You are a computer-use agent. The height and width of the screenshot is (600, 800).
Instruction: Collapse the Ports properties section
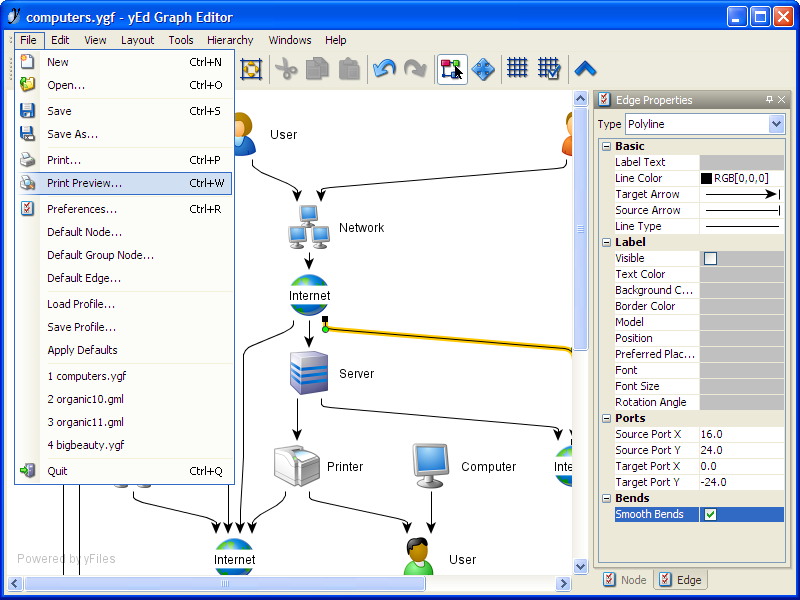point(606,418)
